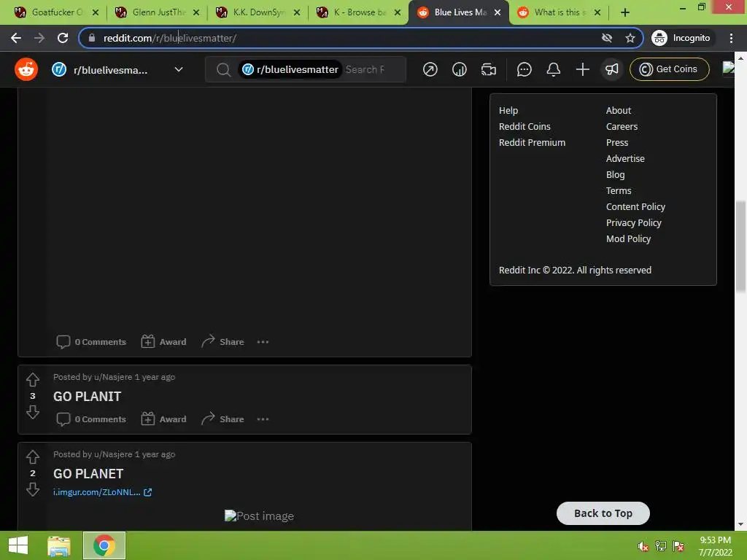747x560 pixels.
Task: Open the Content Policy link
Action: pyautogui.click(x=635, y=206)
